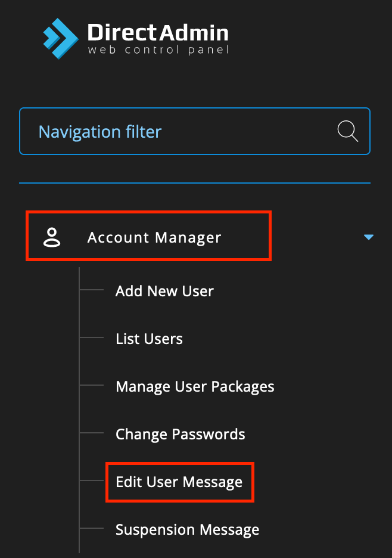Open Add New User
The height and width of the screenshot is (558, 392).
(x=164, y=291)
